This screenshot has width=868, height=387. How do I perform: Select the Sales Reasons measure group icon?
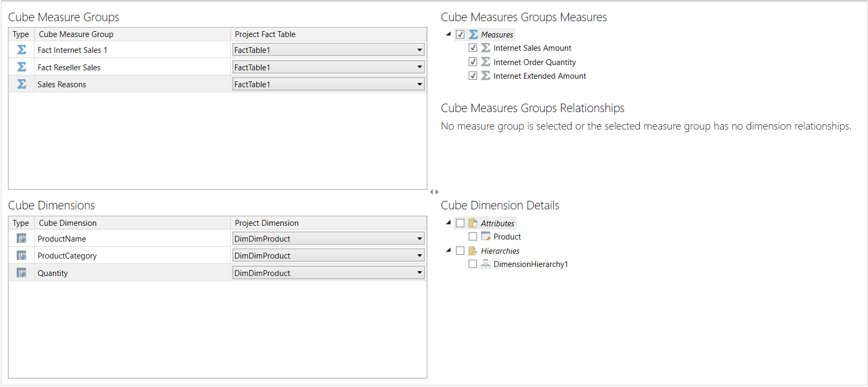click(22, 84)
